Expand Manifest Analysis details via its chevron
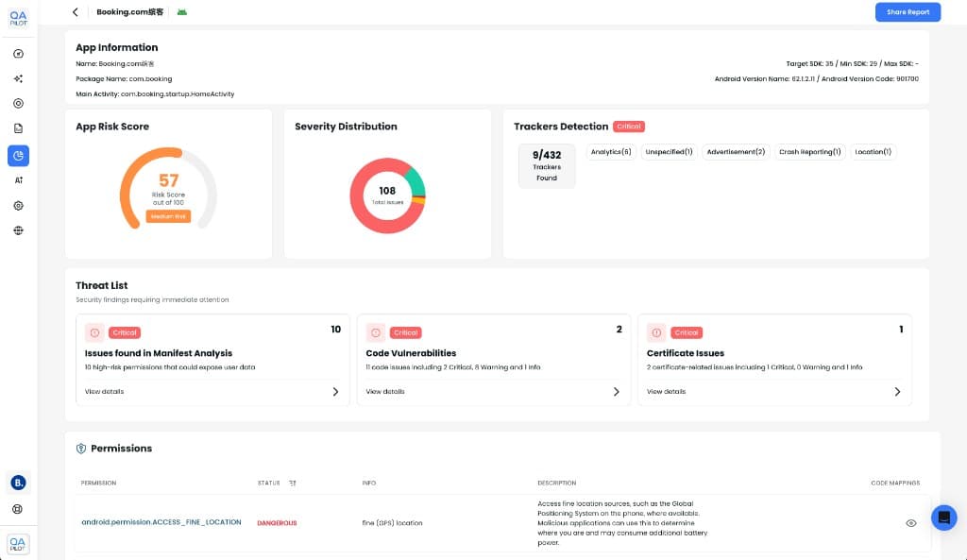The width and height of the screenshot is (967, 560). tap(335, 391)
